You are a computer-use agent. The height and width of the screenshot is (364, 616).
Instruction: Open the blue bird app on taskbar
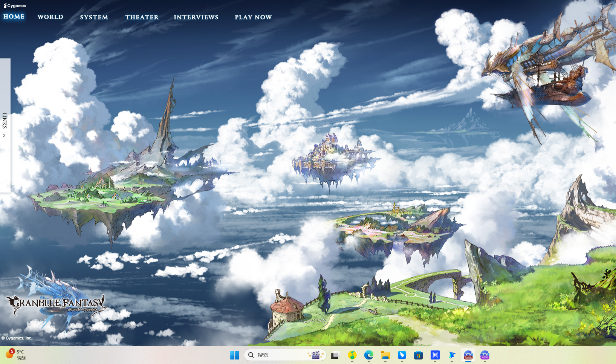(402, 355)
